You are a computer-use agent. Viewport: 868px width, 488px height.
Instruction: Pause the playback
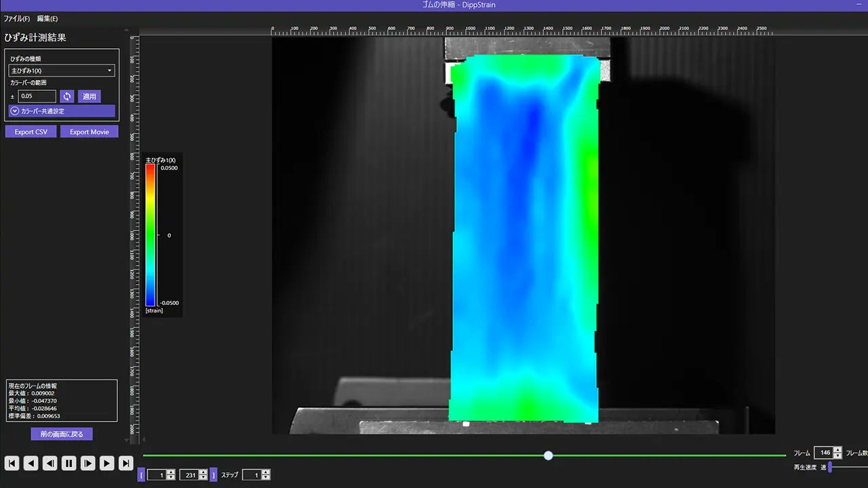tap(68, 464)
